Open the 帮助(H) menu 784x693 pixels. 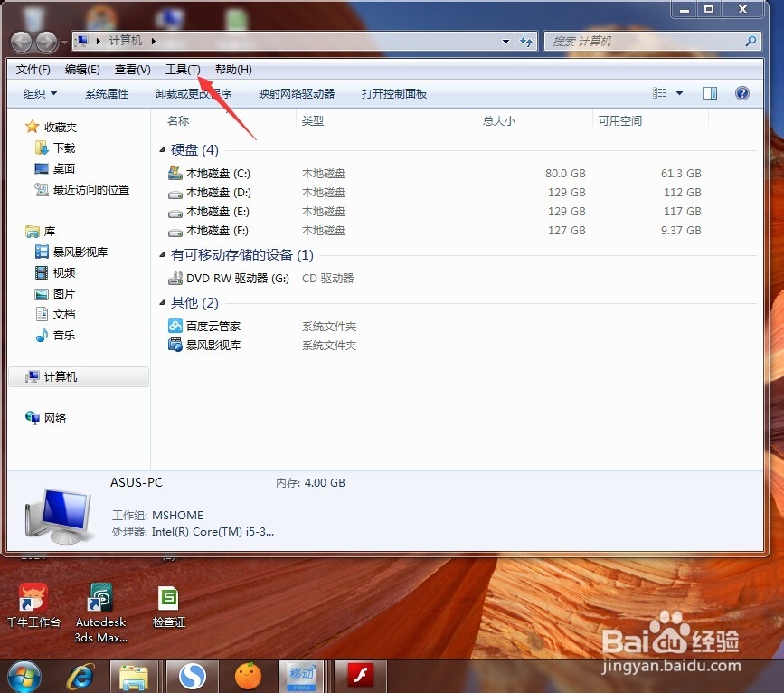(233, 70)
